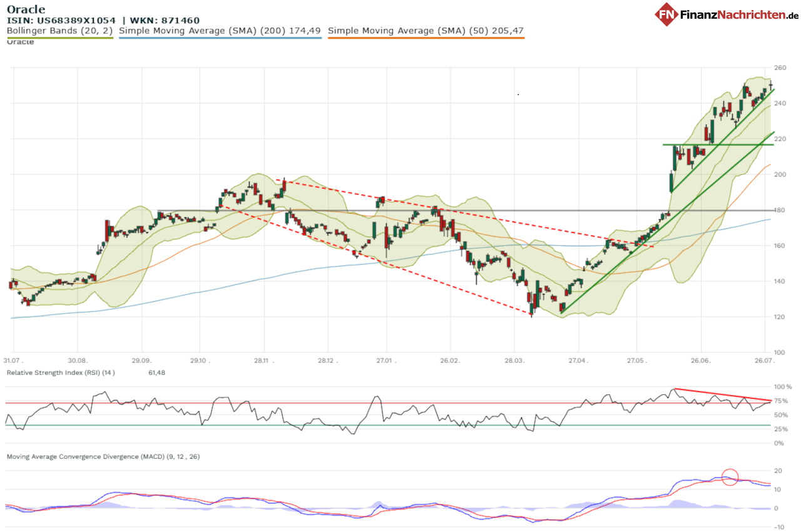Screen dimensions: 801x532
Task: Click the Oracle chart title
Action: (x=26, y=9)
